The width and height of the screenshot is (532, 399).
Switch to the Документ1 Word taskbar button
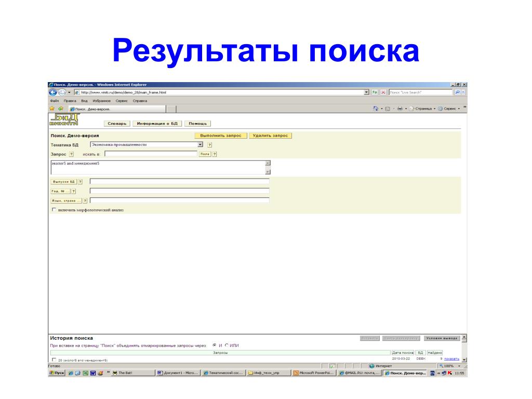click(x=178, y=373)
